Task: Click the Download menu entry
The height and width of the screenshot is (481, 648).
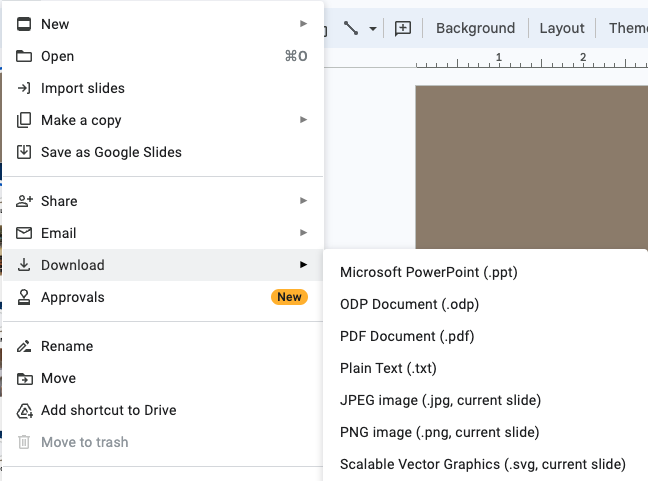Action: [x=163, y=265]
